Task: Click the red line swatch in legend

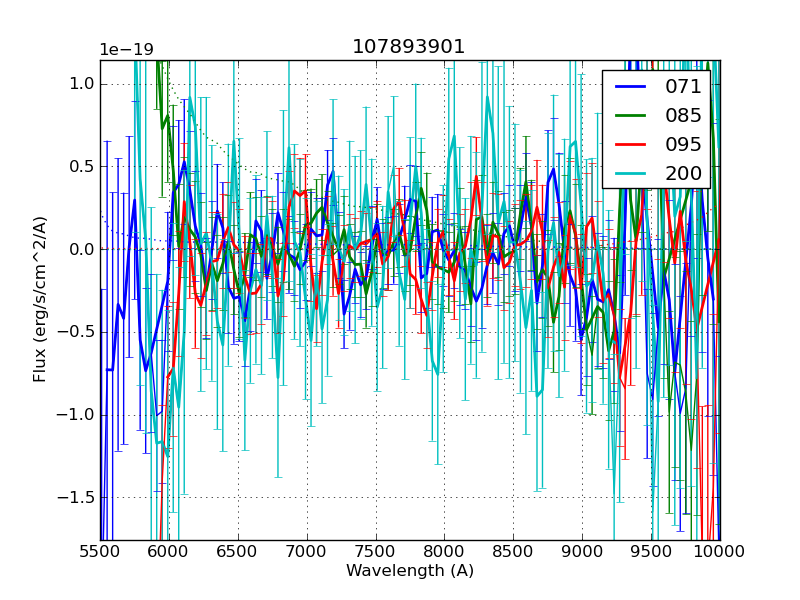Action: tap(632, 145)
